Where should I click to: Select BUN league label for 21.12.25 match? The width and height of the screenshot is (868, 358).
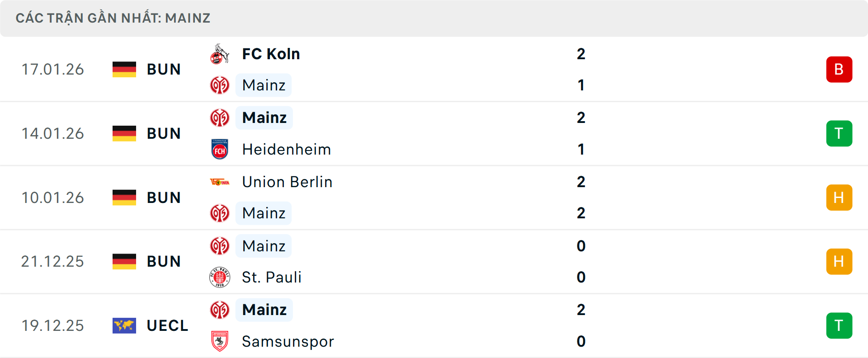click(x=164, y=262)
